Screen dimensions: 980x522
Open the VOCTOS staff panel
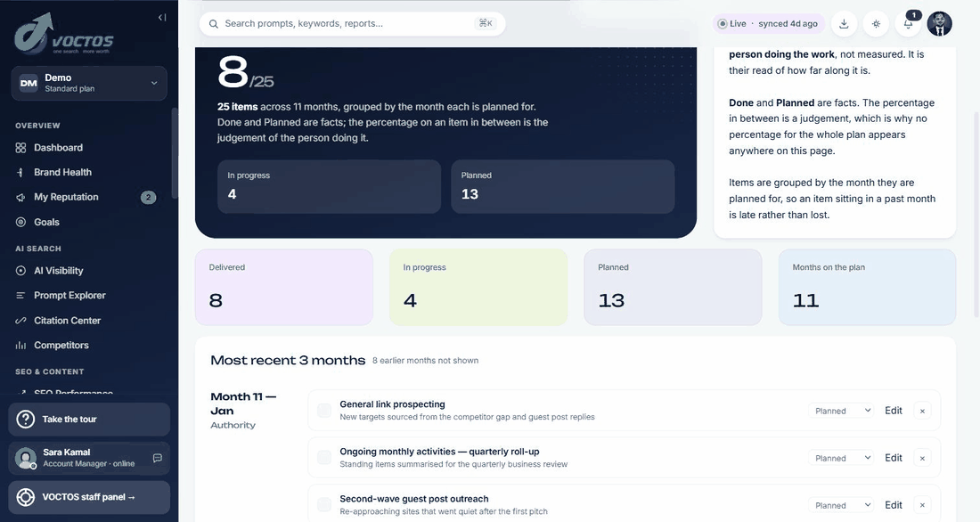click(x=89, y=497)
